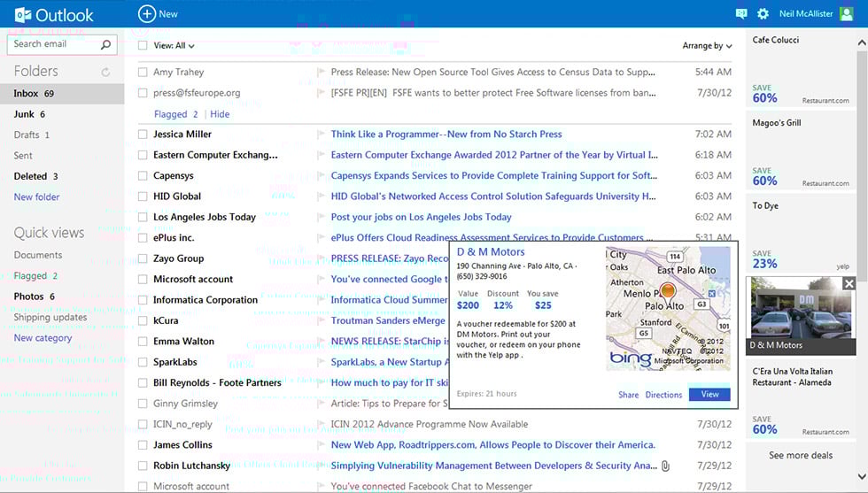868x493 pixels.
Task: Click Directions in D & M Motors popup
Action: click(663, 395)
